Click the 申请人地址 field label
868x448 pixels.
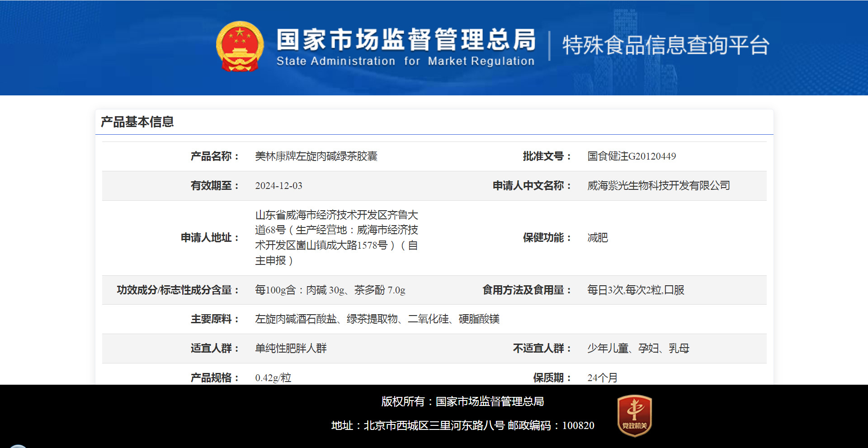click(210, 238)
